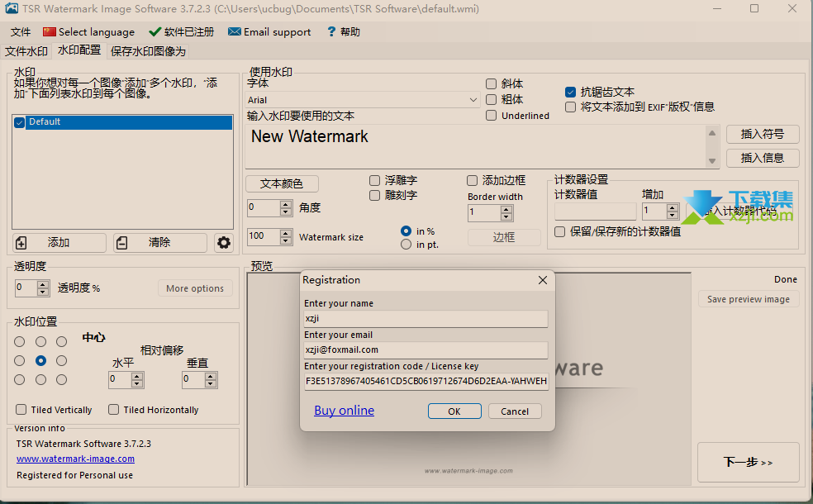Click the 文本颜色 text color button
Screen dimensions: 813x504
click(x=282, y=183)
